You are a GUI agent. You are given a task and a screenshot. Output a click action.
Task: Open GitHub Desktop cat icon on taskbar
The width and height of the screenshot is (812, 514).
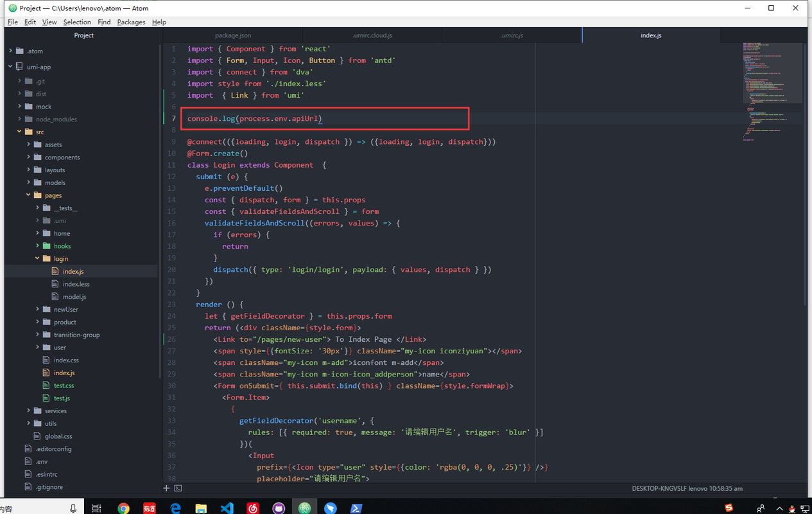(279, 508)
